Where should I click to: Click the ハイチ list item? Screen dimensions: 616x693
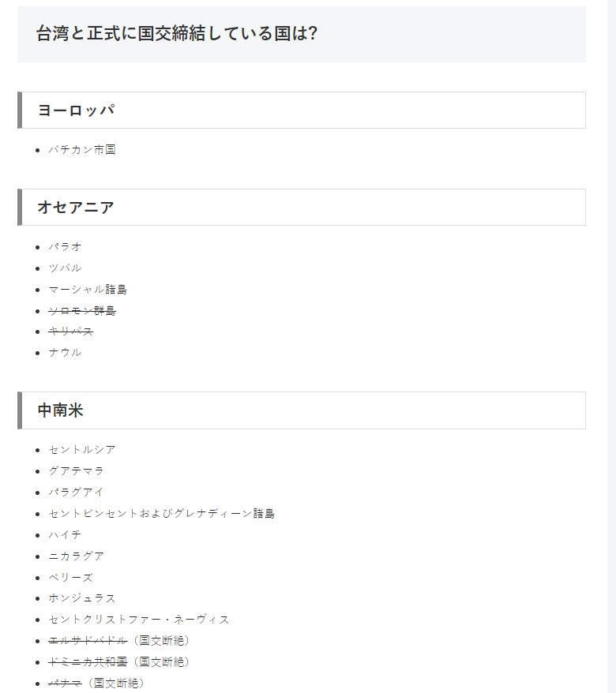pyautogui.click(x=65, y=535)
